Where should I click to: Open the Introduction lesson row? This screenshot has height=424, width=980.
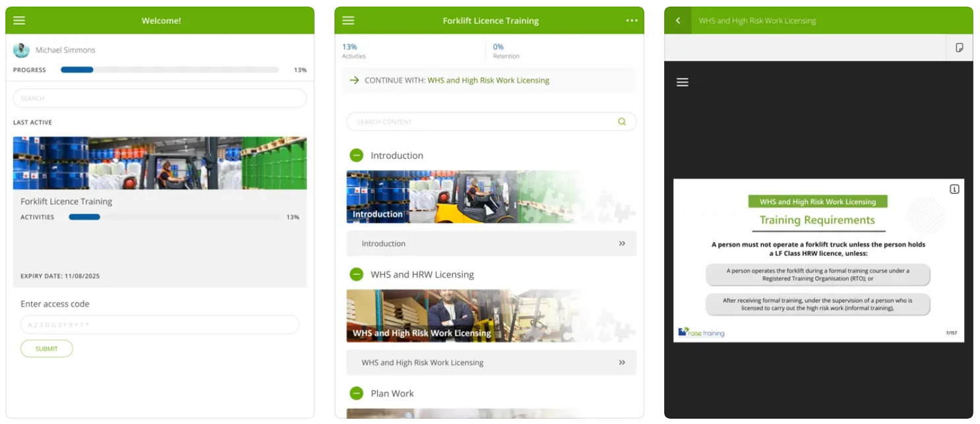tap(491, 243)
